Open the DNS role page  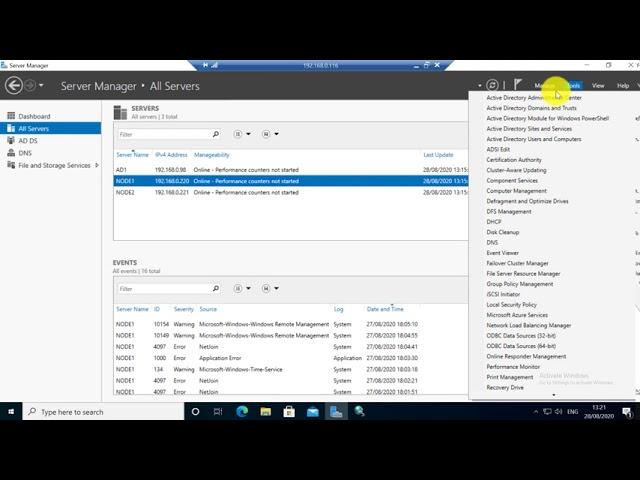click(25, 153)
